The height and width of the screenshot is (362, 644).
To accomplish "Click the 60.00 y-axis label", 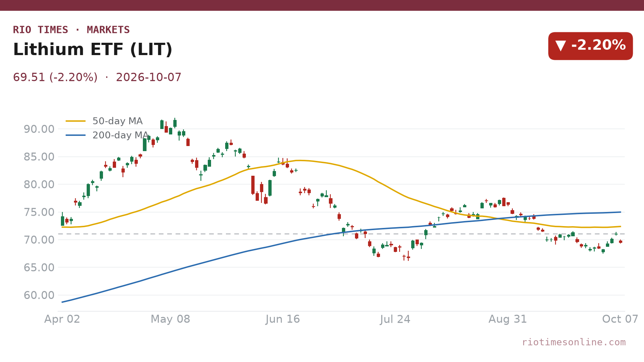I will click(39, 295).
